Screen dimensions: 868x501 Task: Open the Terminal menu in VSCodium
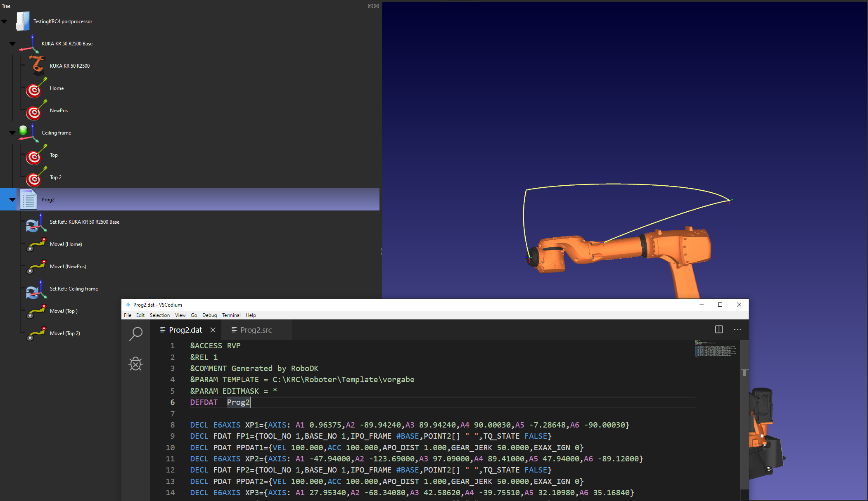(x=231, y=315)
